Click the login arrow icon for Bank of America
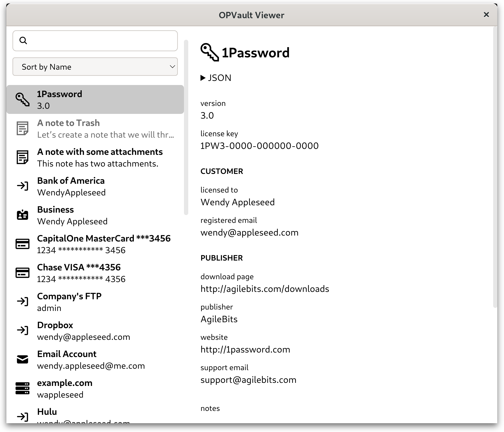 (23, 186)
